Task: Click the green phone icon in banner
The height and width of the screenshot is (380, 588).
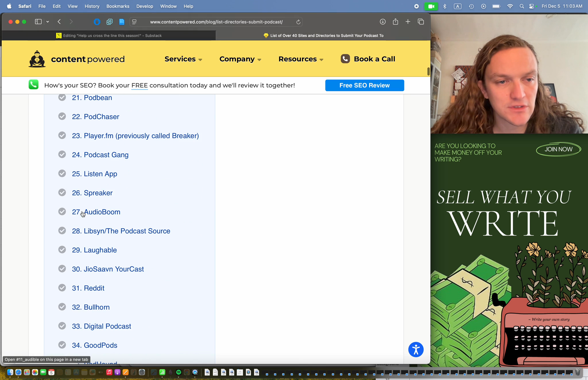Action: [34, 84]
